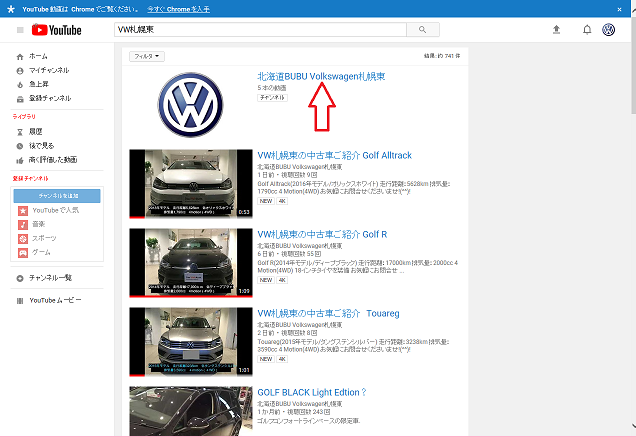Click the チャンネル badge under channel title
The image size is (636, 437).
point(272,97)
